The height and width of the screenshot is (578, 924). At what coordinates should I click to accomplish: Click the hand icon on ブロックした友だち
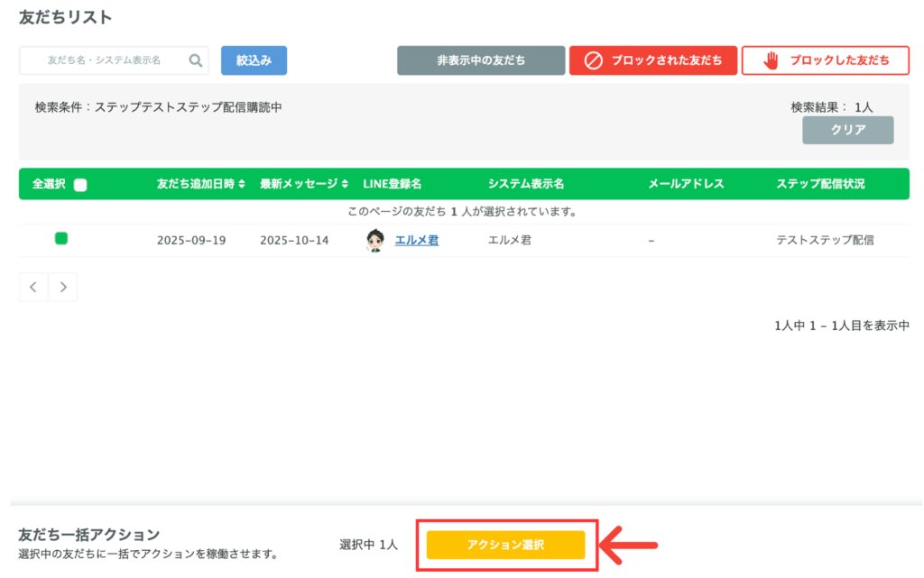point(771,60)
